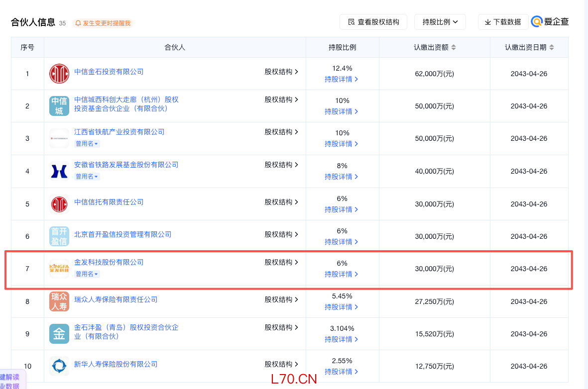Click the red CITIC logo of 中信信托
Image resolution: width=588 pixels, height=389 pixels.
point(59,204)
